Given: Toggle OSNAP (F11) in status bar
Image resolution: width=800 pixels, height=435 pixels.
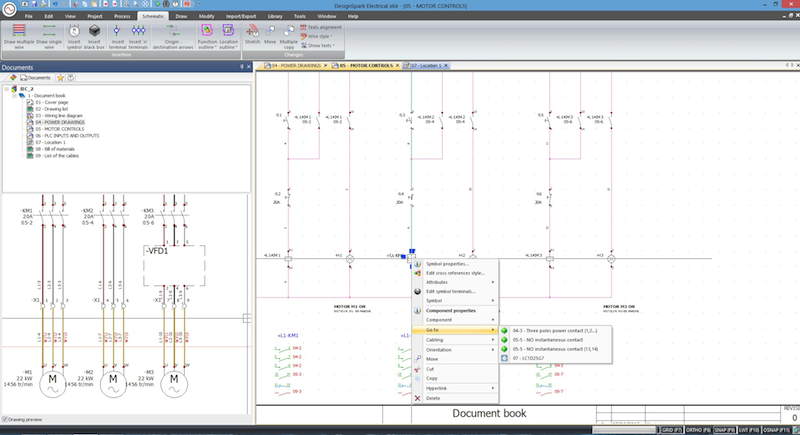Looking at the screenshot, I should pyautogui.click(x=776, y=430).
